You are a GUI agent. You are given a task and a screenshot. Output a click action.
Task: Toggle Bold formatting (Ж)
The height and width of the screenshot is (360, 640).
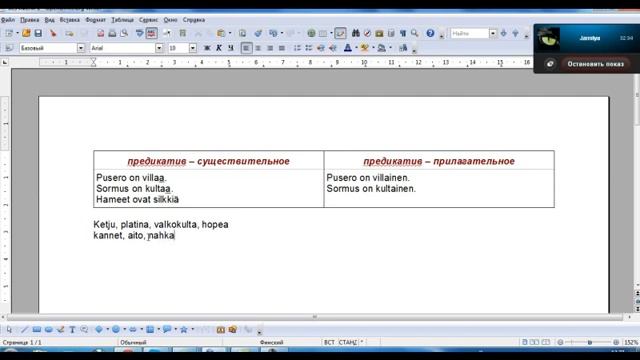(207, 48)
